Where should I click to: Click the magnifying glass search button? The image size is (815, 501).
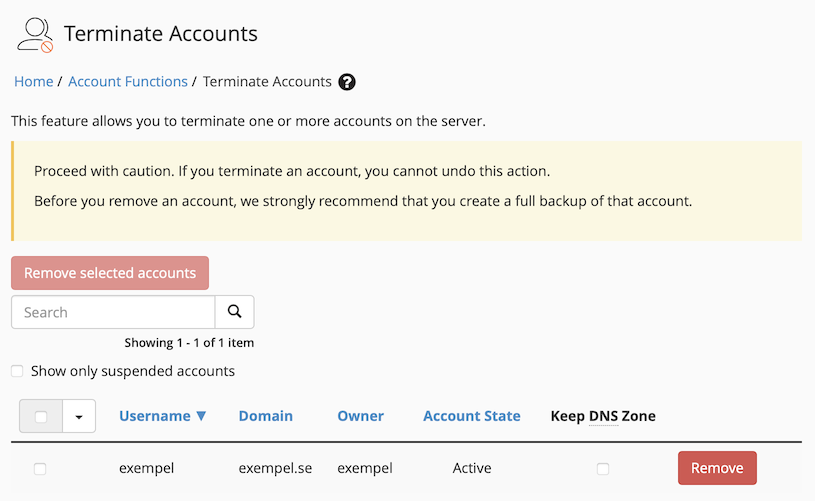(x=235, y=312)
